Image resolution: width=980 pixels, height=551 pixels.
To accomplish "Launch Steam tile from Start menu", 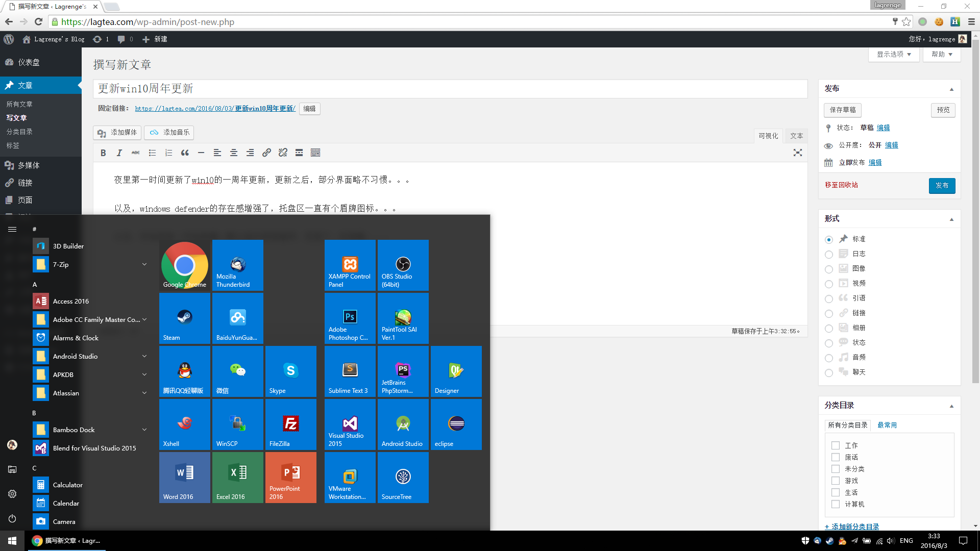I will tap(185, 318).
